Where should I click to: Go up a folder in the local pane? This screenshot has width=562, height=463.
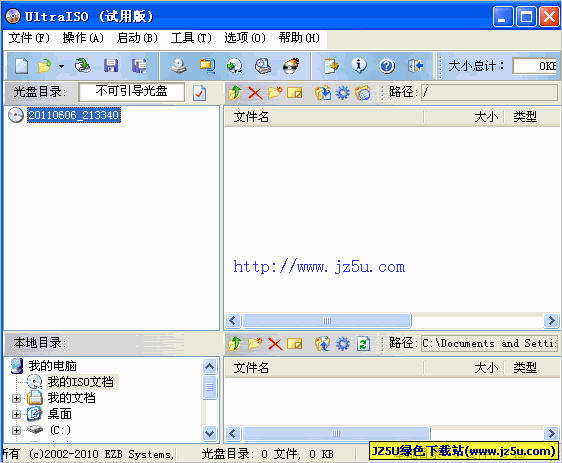tap(235, 344)
